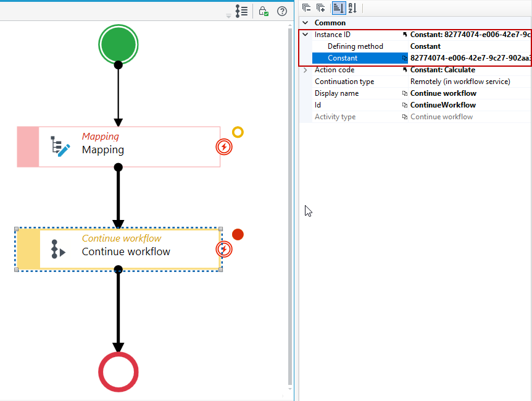Open help via question mark icon
532x401 pixels.
click(x=282, y=11)
